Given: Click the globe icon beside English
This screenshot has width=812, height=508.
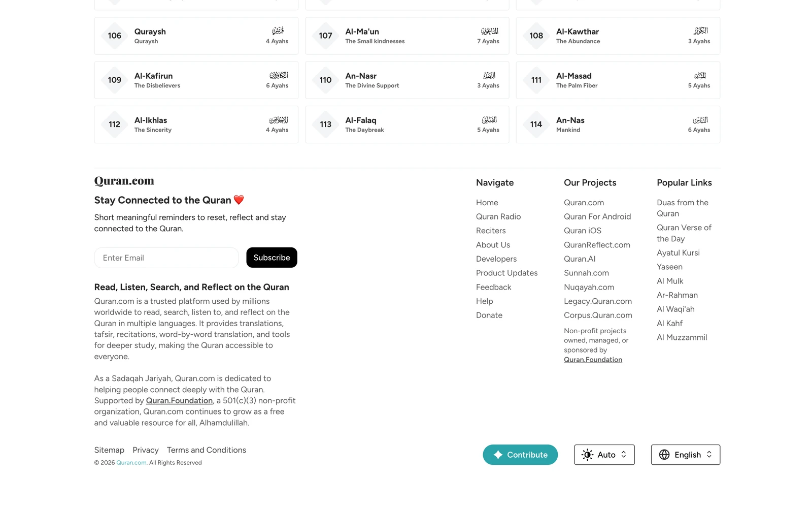Looking at the screenshot, I should (664, 455).
